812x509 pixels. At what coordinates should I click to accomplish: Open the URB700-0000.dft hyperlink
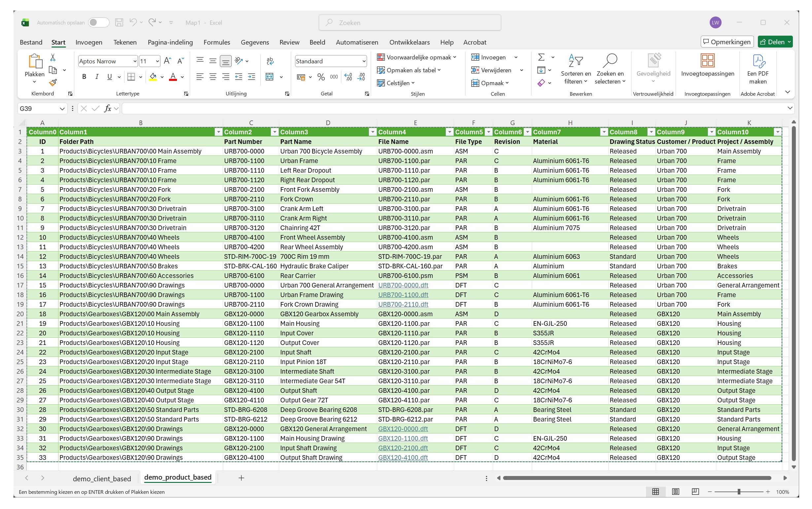403,285
